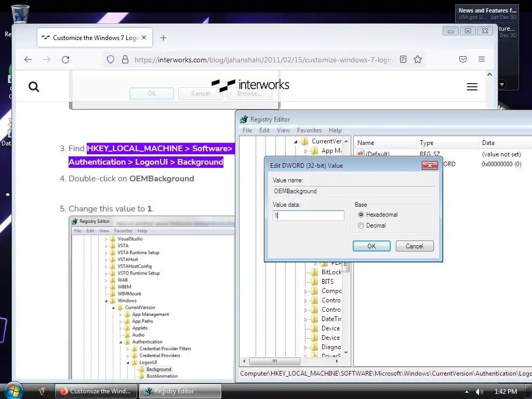Image resolution: width=532 pixels, height=399 pixels.
Task: Click the registry tree horizontal scrollbar
Action: [x=274, y=362]
